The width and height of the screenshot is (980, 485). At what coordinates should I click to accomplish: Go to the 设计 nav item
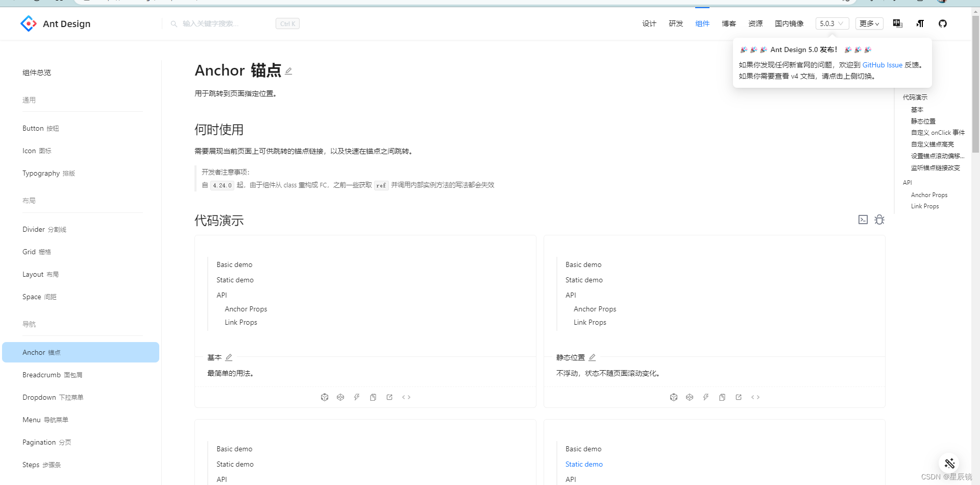649,23
